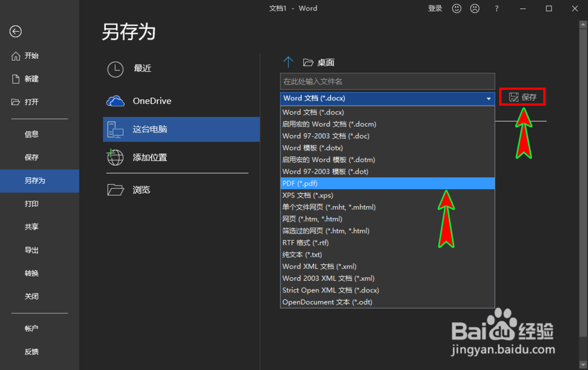
Task: Select 这台电脑 save location
Action: pyautogui.click(x=181, y=129)
